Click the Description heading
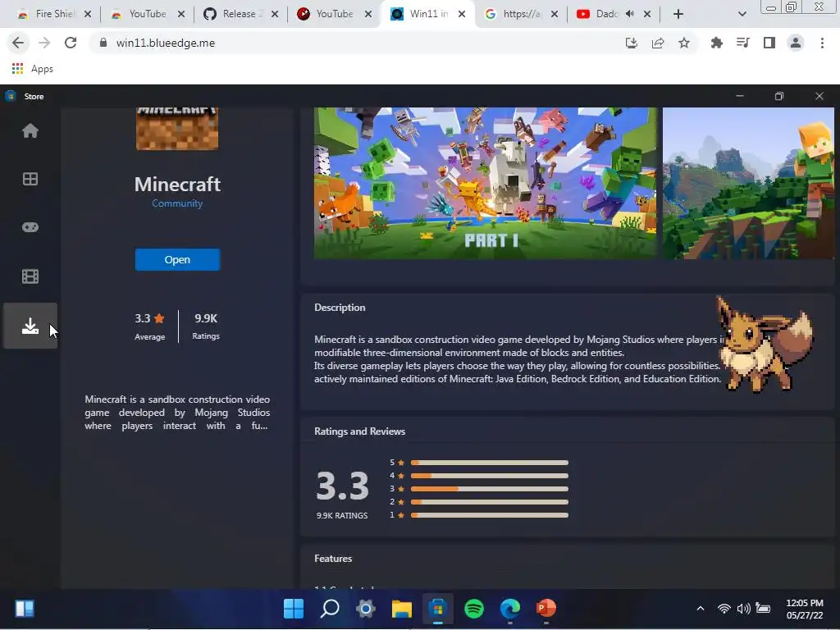 pyautogui.click(x=340, y=308)
